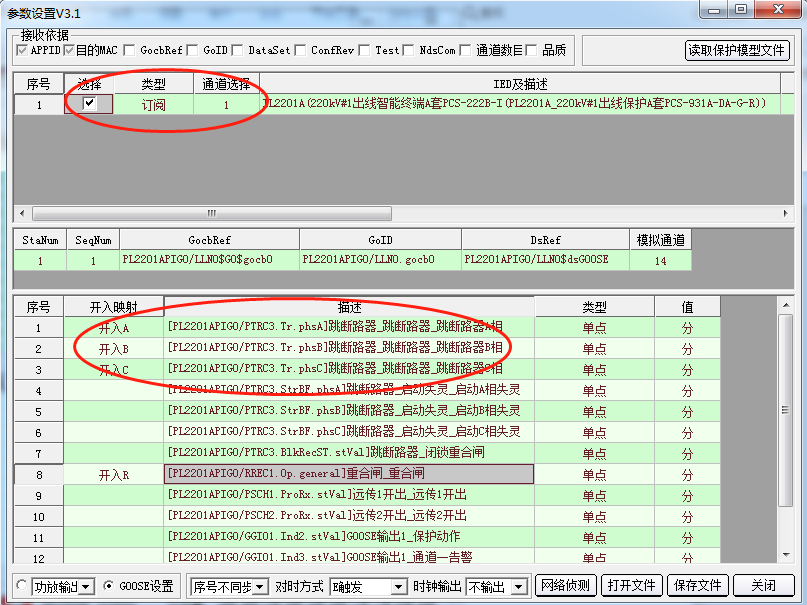Viewport: 807px width, 605px height.
Task: Open the 功放输出 dropdown
Action: point(86,586)
